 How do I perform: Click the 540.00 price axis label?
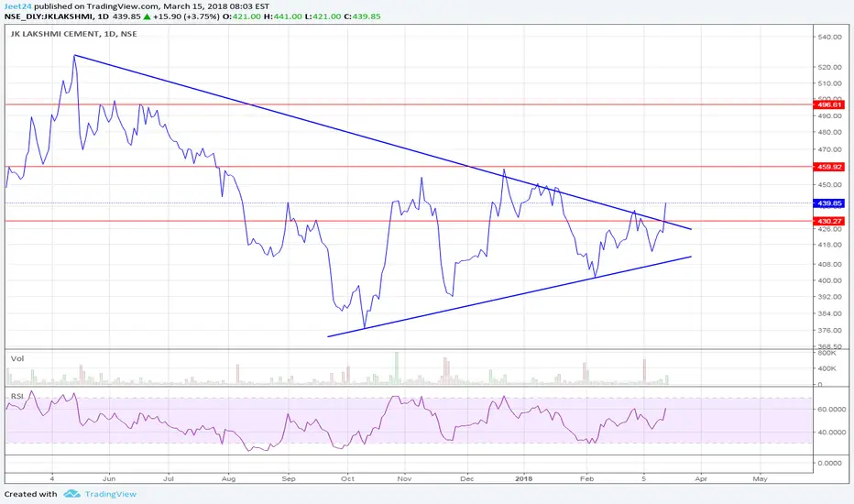point(830,37)
